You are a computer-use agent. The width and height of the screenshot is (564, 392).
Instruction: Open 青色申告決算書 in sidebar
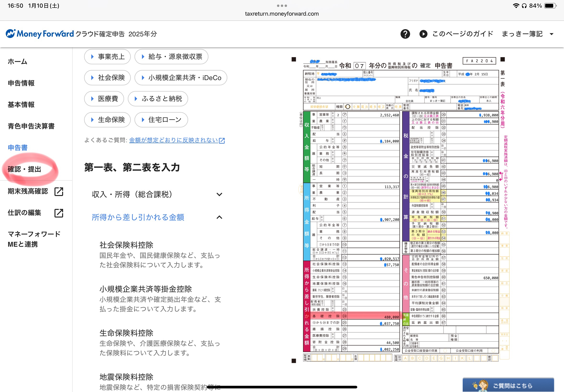[31, 126]
